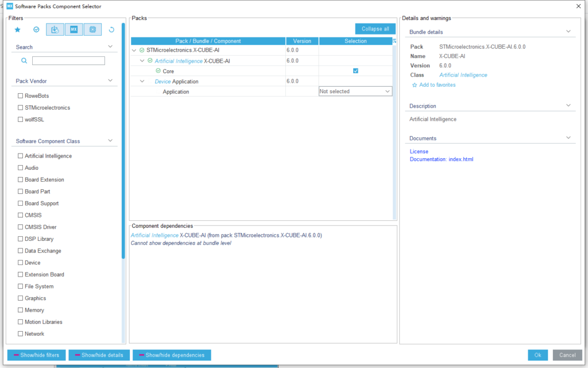588x368 pixels.
Task: Check the Artificial Intelligence class filter
Action: click(20, 155)
